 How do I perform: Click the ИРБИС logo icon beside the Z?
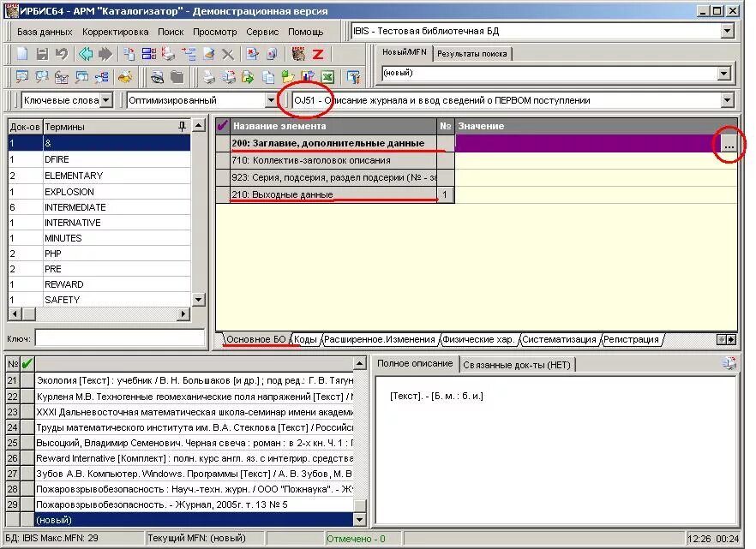298,54
